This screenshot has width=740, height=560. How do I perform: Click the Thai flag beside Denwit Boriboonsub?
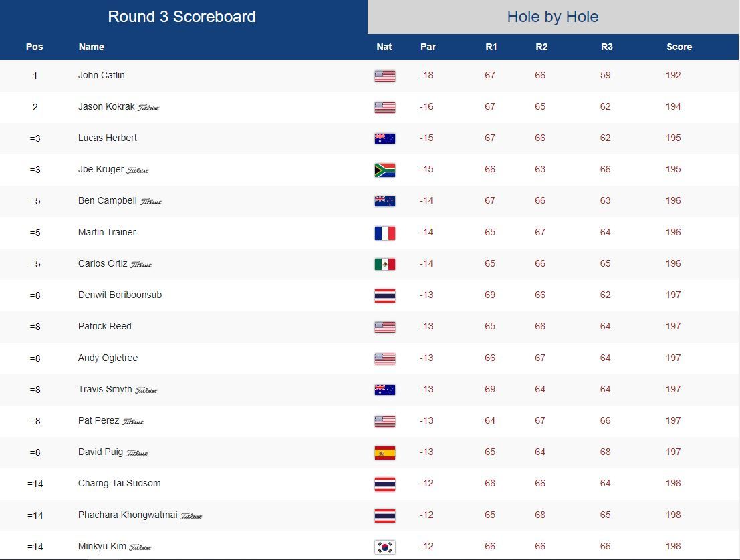point(385,295)
